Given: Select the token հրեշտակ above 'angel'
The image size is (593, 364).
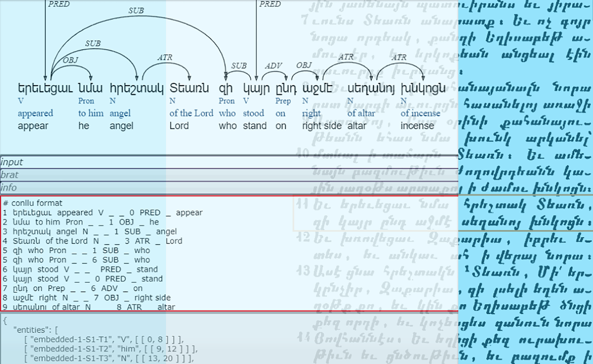Looking at the screenshot, I should tap(136, 88).
